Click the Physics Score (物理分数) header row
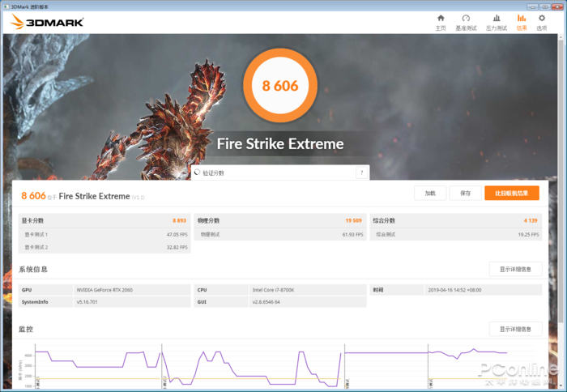The image size is (567, 392). pos(280,220)
